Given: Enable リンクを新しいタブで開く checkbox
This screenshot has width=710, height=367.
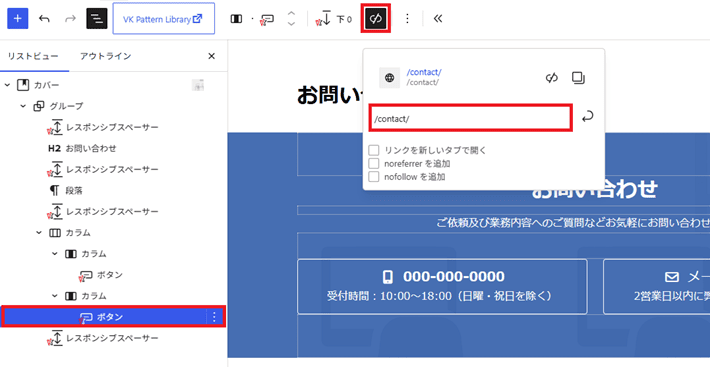Looking at the screenshot, I should 374,150.
